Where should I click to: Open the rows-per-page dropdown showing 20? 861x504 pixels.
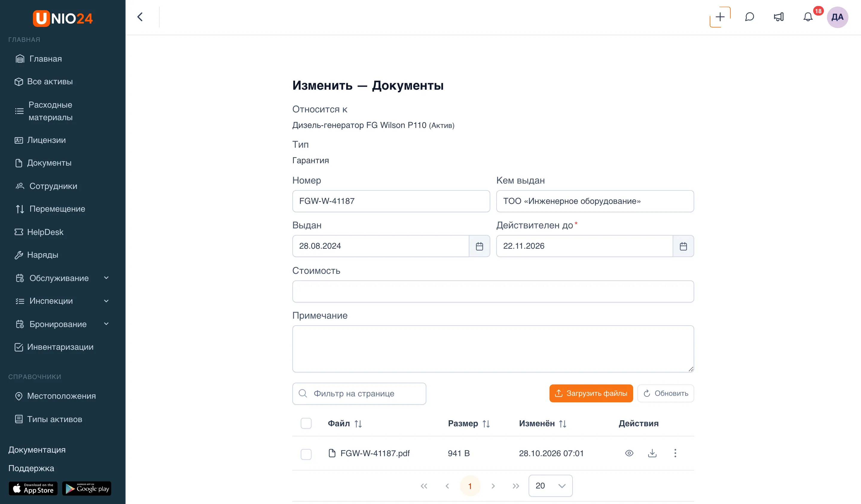550,486
